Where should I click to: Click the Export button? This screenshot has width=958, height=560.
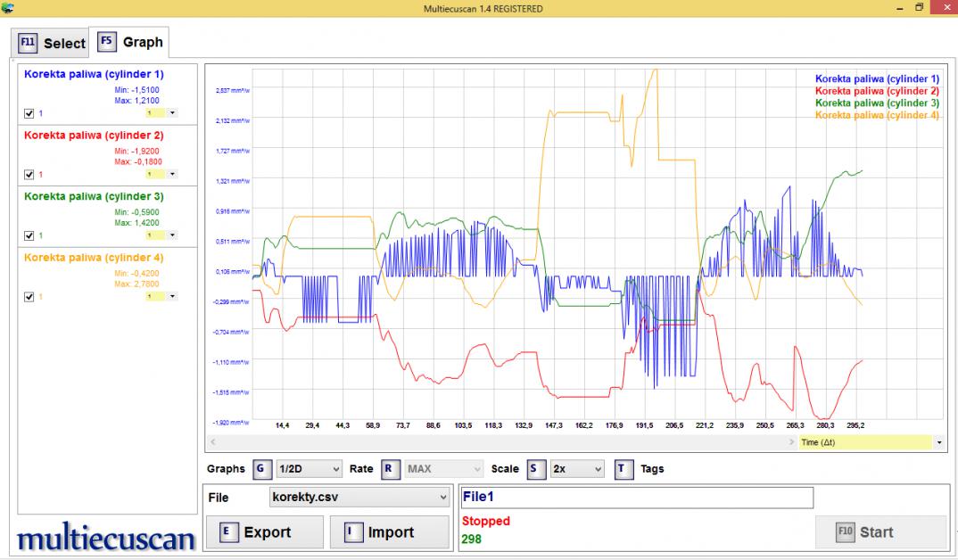click(265, 531)
